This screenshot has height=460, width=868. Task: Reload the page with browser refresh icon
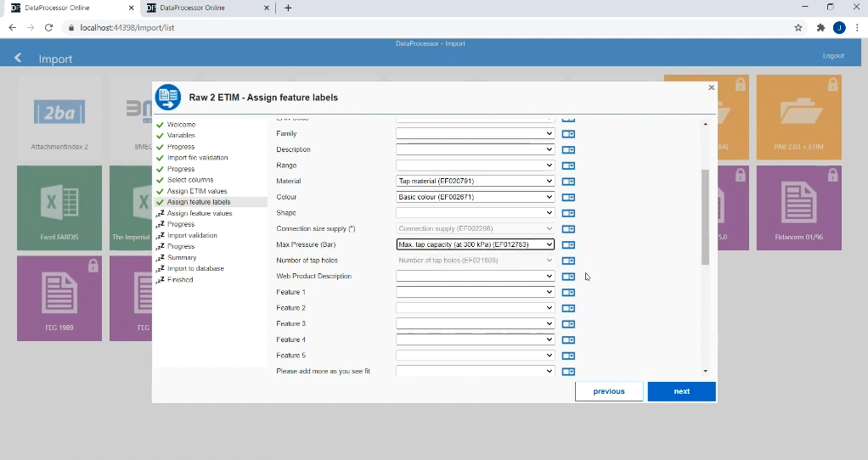(x=48, y=28)
